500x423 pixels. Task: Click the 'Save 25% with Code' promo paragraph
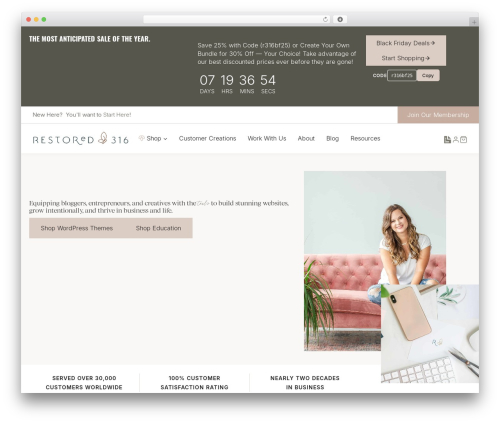(277, 53)
